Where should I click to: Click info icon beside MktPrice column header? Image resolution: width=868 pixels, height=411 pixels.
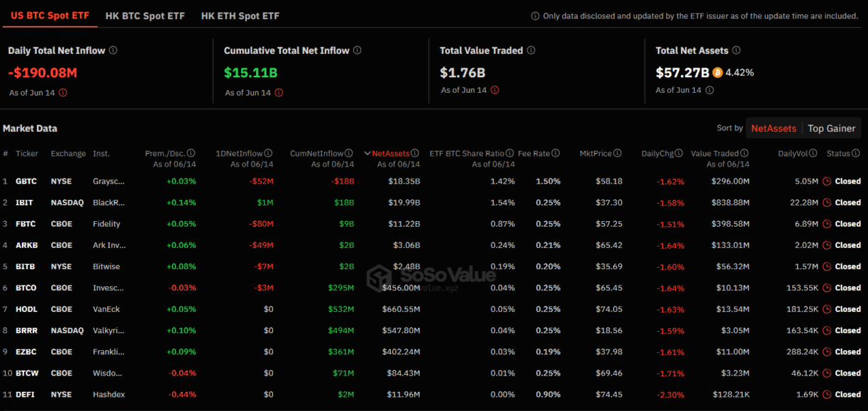[x=616, y=152]
